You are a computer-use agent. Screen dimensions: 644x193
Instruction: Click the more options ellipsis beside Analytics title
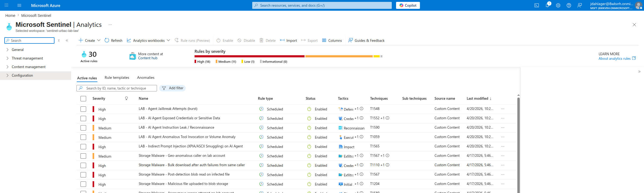(110, 25)
